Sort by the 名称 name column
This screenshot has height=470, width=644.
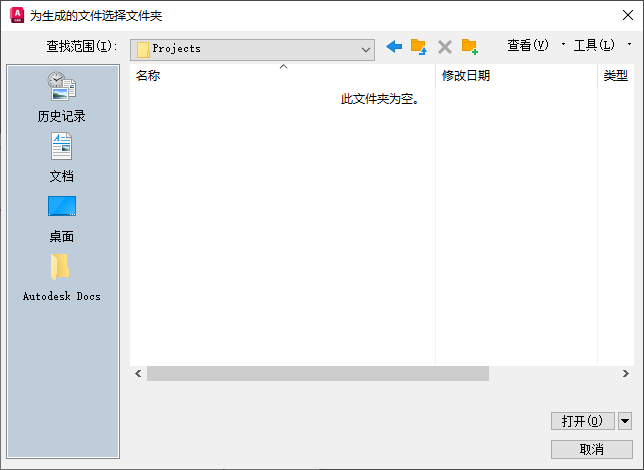click(x=283, y=76)
